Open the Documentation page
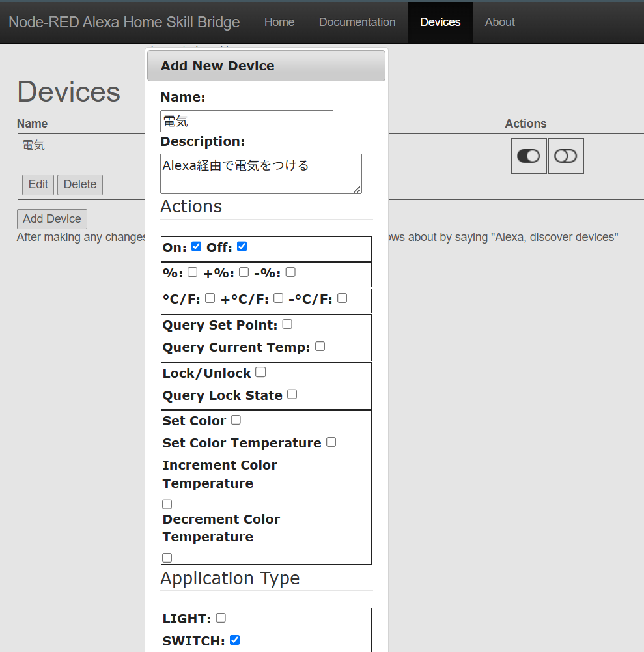This screenshot has height=652, width=644. click(x=357, y=21)
